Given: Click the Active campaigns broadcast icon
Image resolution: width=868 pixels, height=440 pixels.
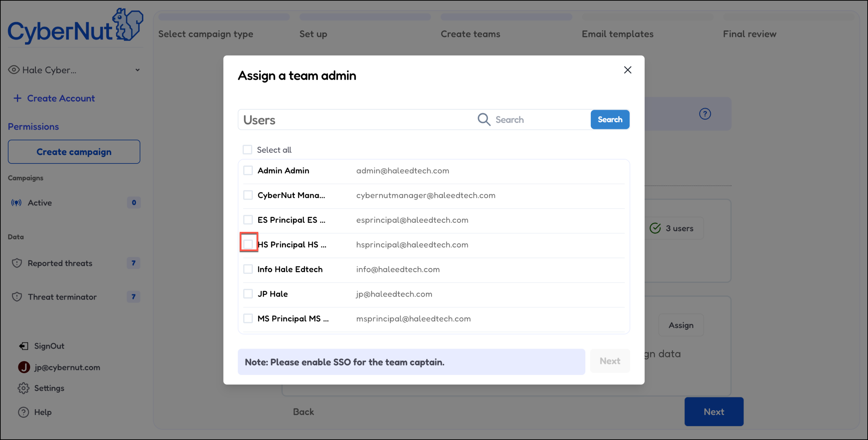Looking at the screenshot, I should coord(16,203).
